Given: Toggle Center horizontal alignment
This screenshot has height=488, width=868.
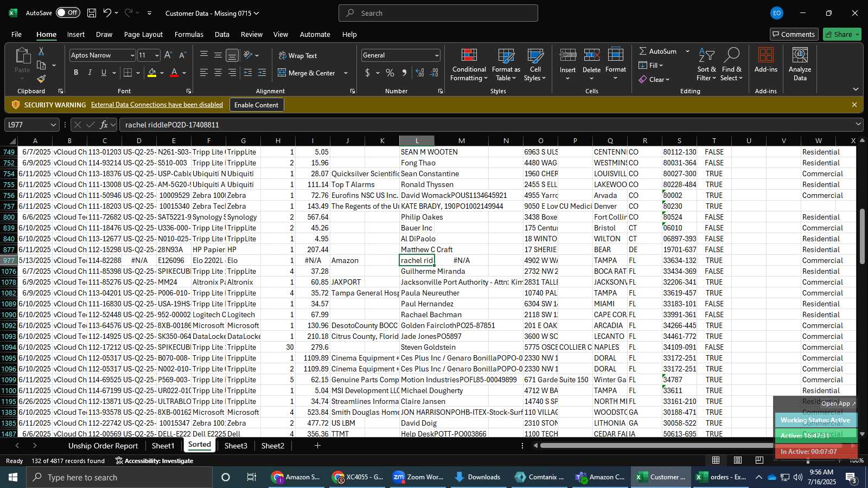Looking at the screenshot, I should click(218, 73).
